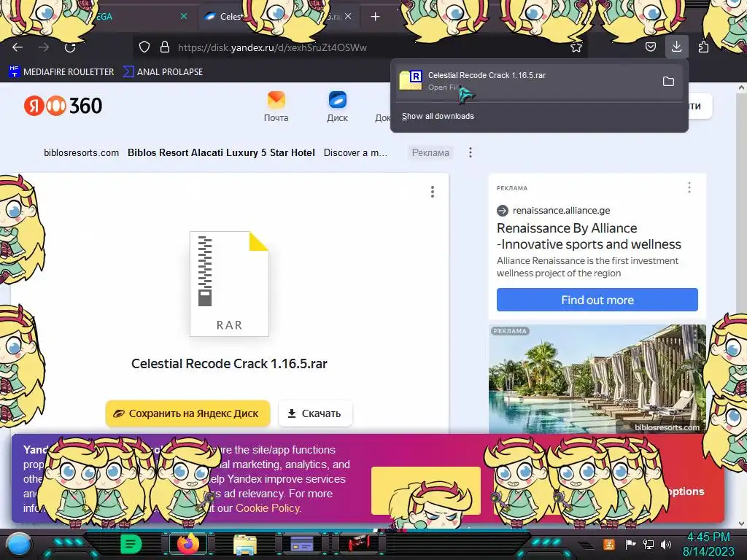Screen dimensions: 747x560
Task: Open the volume speaker tray icon
Action: [666, 544]
